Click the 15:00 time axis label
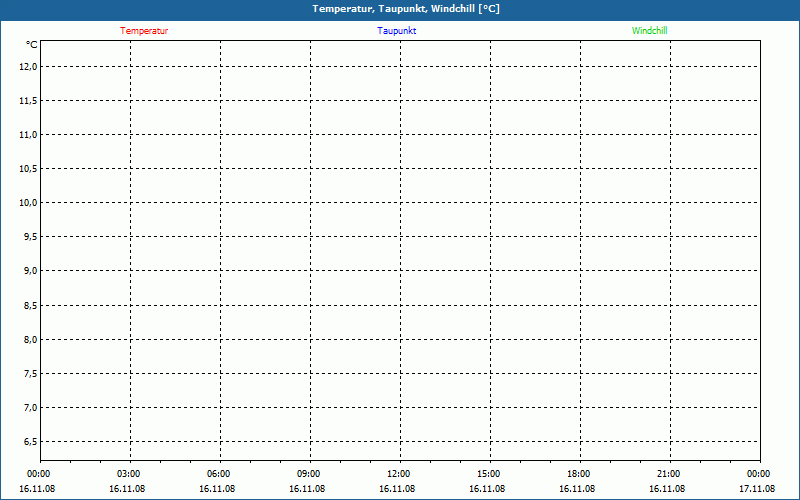Screen dimensions: 800x500 [x=489, y=474]
